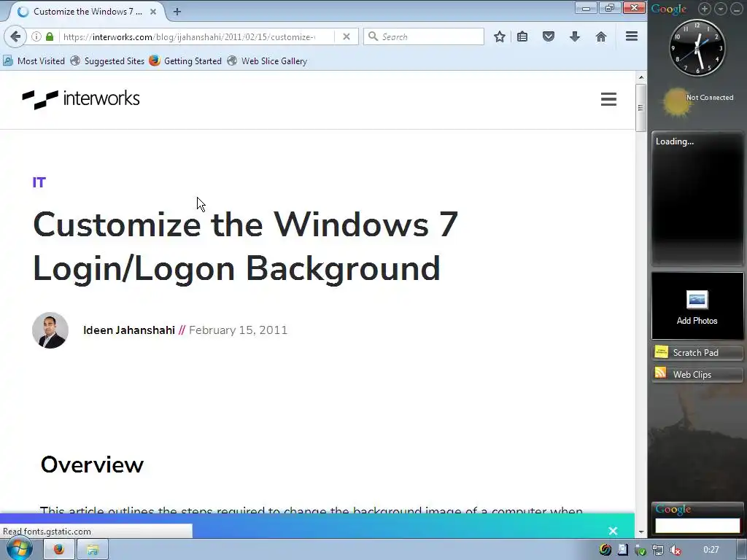Expand the Scratch Pad gadget
747x560 pixels.
tap(697, 352)
